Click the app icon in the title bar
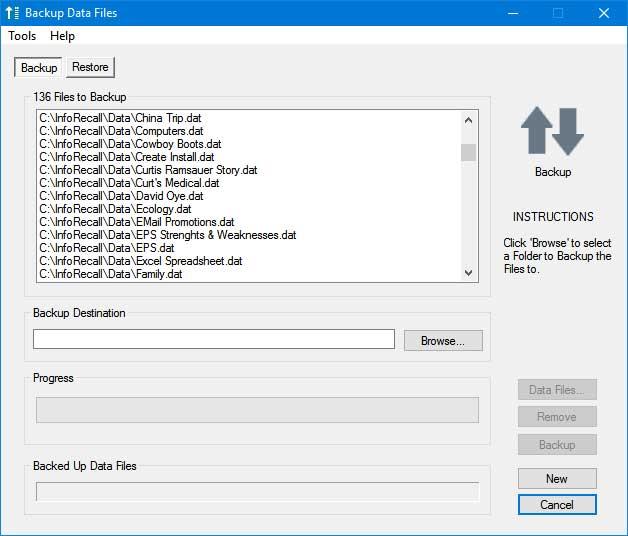 [x=12, y=13]
